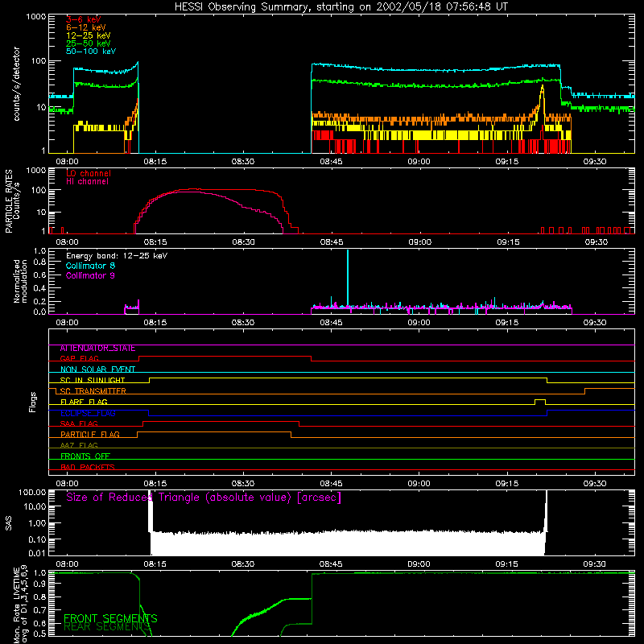Click the HESSI Observing Summary title
The width and height of the screenshot is (644, 644).
(x=341, y=7)
